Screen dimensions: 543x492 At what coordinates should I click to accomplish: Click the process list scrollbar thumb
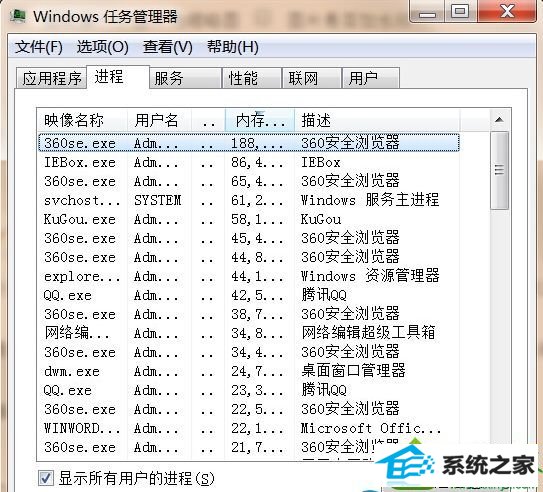tap(499, 170)
